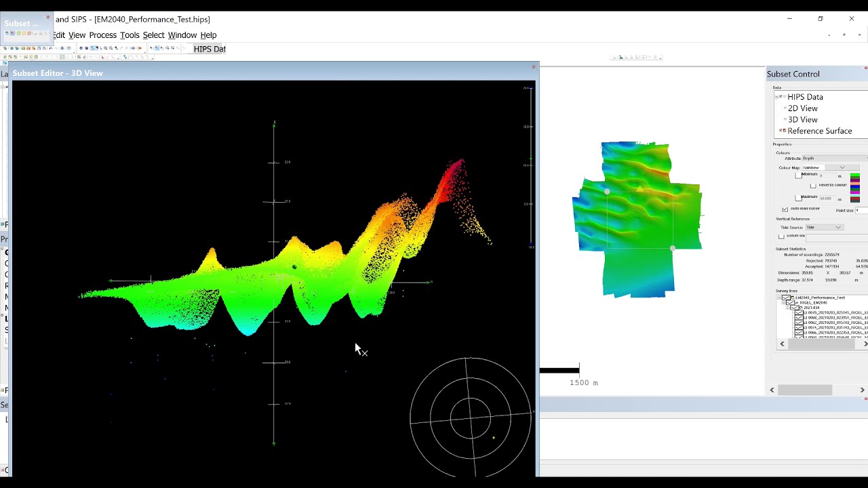This screenshot has height=488, width=868.
Task: Open the HIPS Data toolbar dropdown
Action: [210, 49]
